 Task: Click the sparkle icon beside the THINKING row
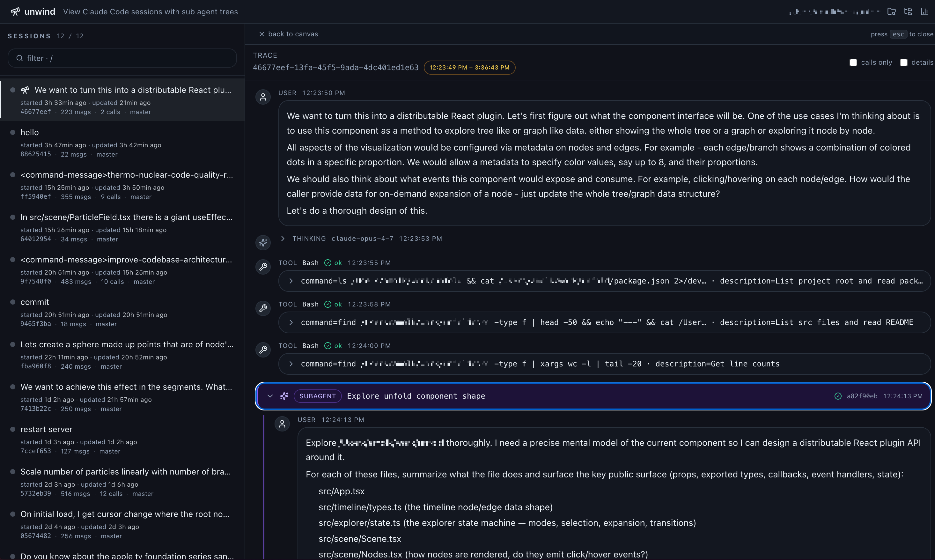[263, 242]
